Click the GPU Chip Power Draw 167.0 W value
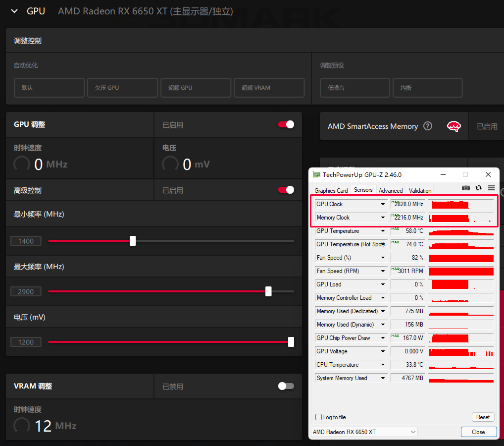This screenshot has height=446, width=504. click(x=407, y=338)
